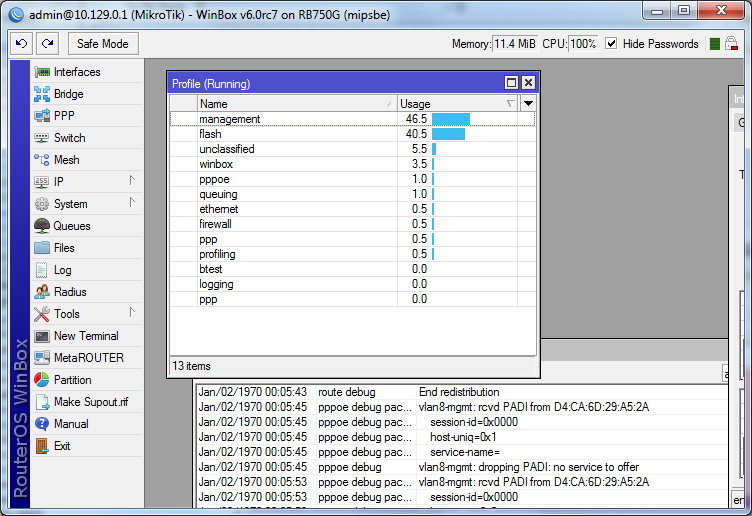Click the Memory 11.4 MiB field
752x516 pixels.
[515, 44]
